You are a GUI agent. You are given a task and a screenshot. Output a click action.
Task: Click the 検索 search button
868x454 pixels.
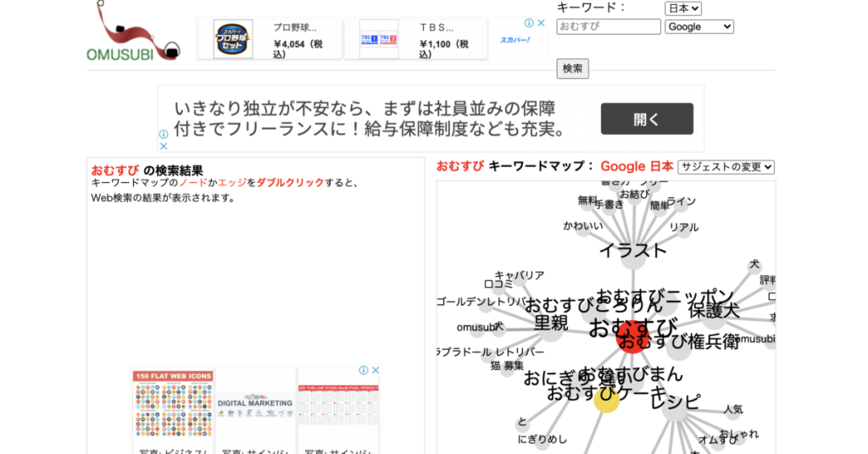pyautogui.click(x=572, y=69)
